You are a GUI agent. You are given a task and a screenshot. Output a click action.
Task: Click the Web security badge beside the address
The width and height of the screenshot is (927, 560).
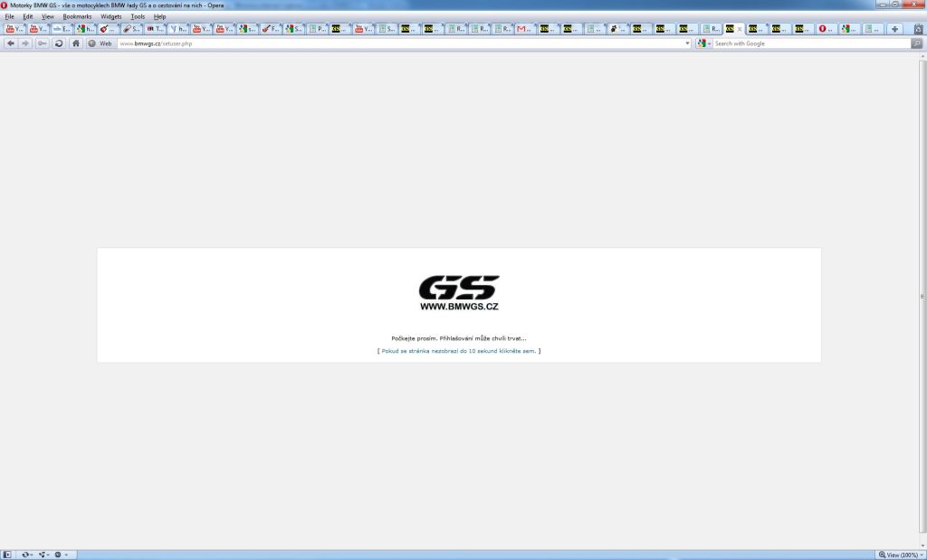click(100, 43)
